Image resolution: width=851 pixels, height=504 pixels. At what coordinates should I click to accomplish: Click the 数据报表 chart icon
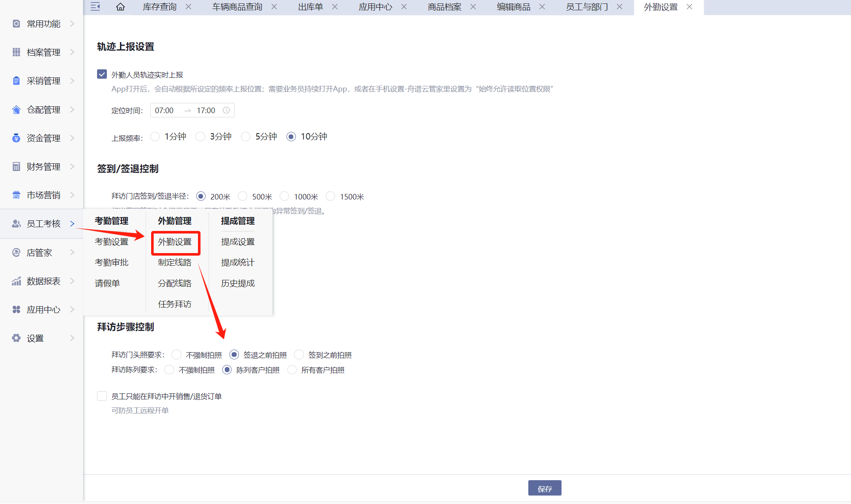(16, 281)
